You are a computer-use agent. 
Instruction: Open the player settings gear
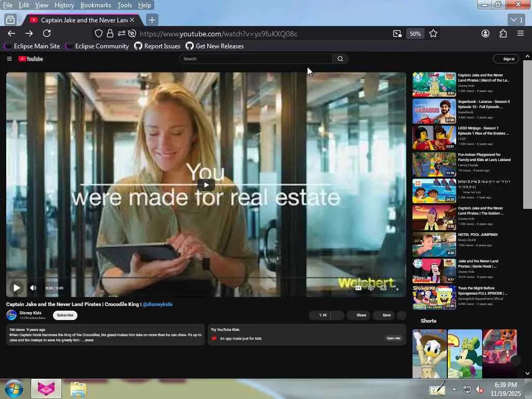pos(371,288)
